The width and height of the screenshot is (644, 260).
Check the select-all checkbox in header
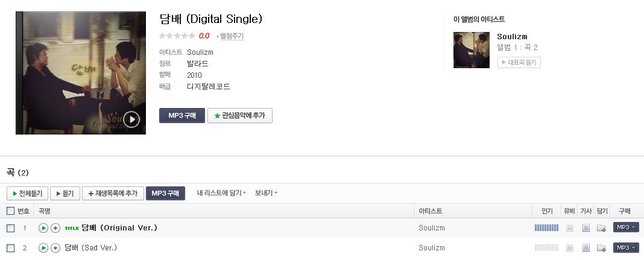11,211
